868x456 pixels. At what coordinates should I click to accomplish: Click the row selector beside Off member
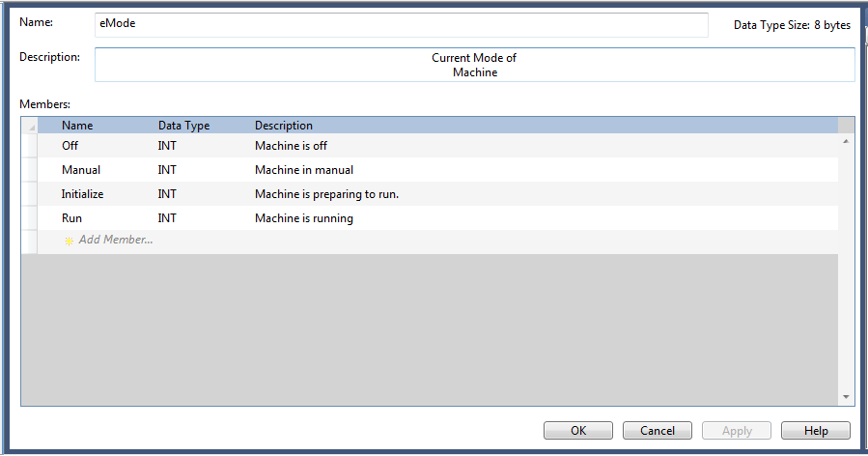click(x=29, y=146)
